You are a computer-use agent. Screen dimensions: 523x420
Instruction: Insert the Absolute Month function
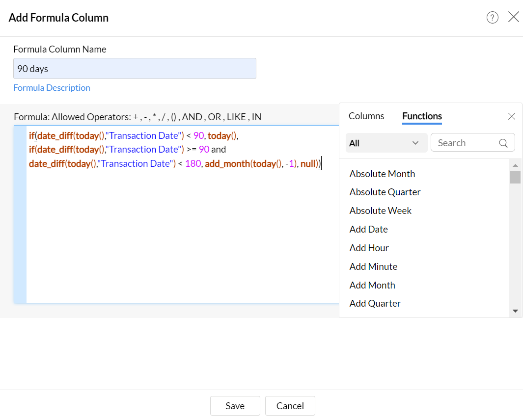(382, 174)
